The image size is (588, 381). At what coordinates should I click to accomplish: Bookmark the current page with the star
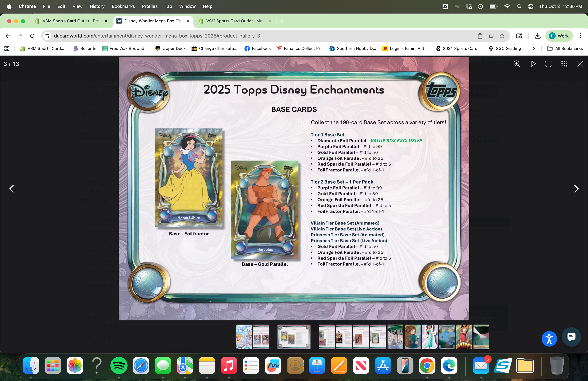(502, 36)
